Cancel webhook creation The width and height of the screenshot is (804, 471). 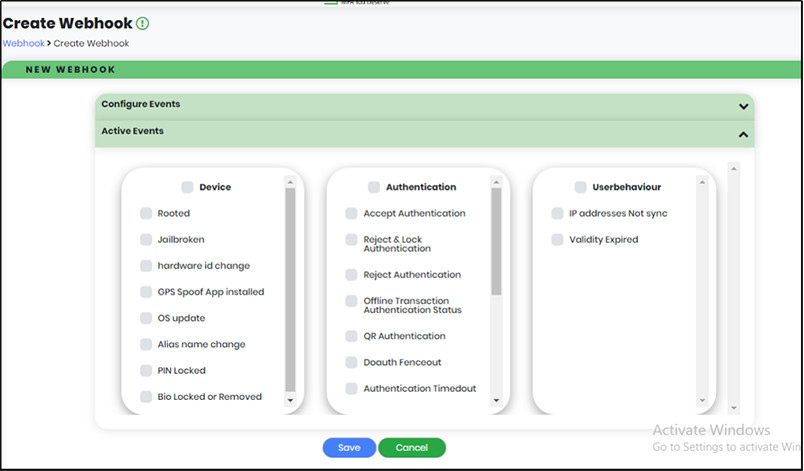click(412, 447)
